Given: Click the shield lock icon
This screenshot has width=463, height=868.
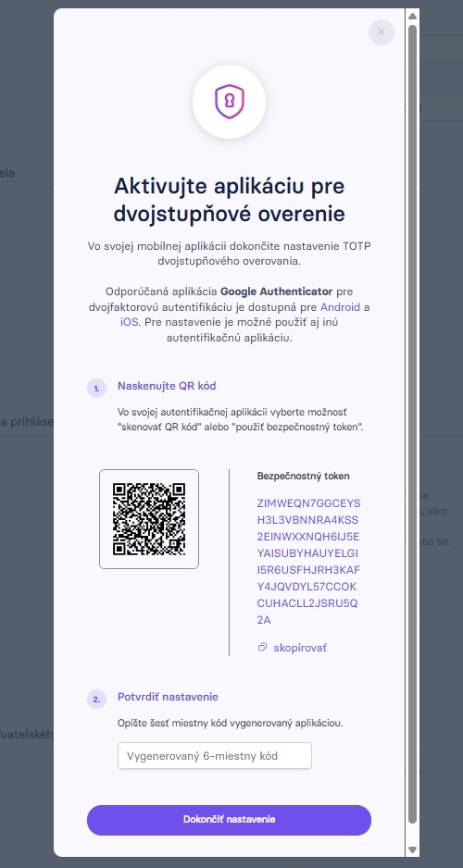Looking at the screenshot, I should coord(230,101).
